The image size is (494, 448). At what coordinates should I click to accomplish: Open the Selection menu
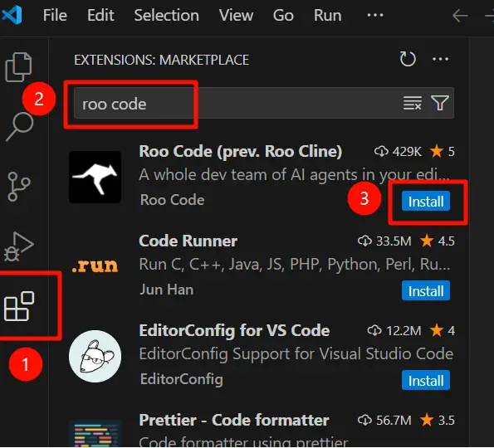tap(166, 15)
